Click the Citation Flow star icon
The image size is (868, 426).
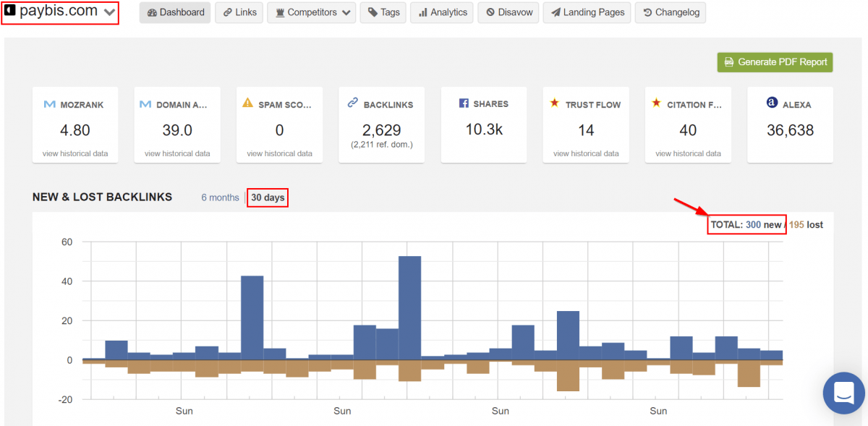[656, 103]
